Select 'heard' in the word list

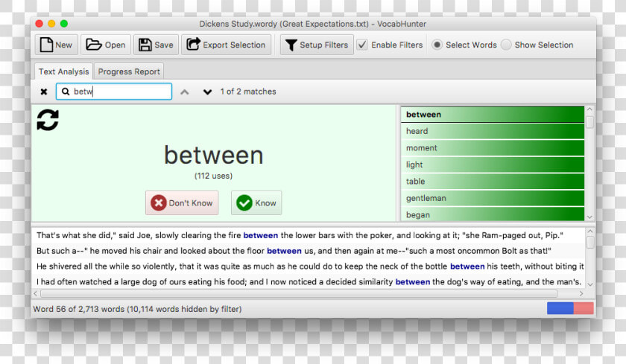pos(493,131)
